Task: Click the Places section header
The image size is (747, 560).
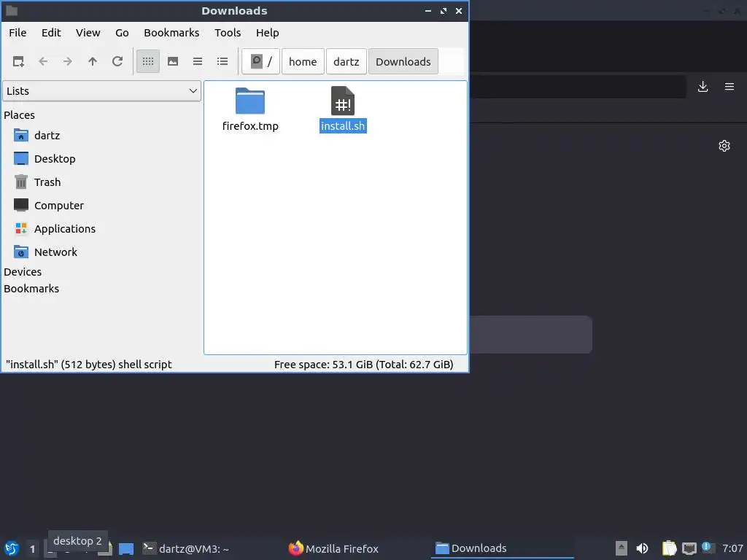Action: pos(19,115)
